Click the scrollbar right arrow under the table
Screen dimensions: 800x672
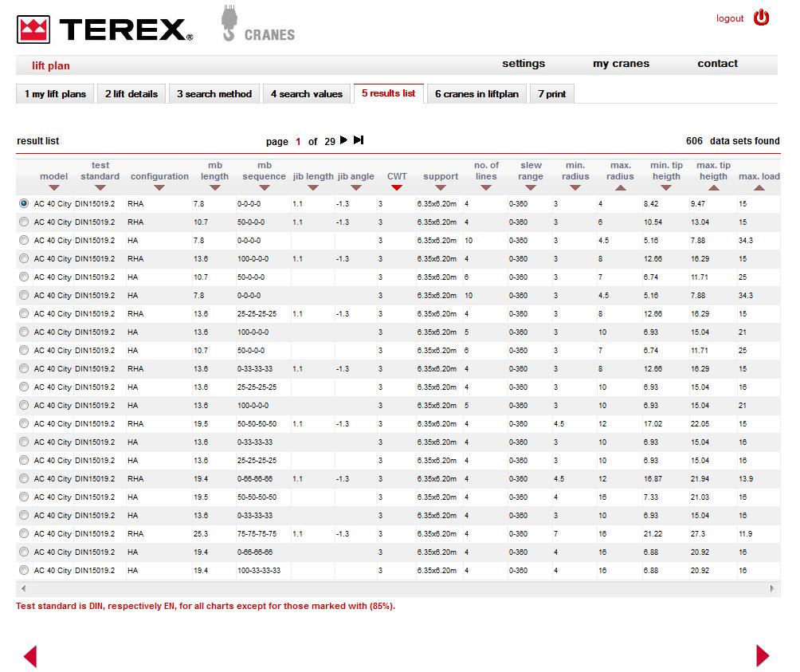click(772, 588)
